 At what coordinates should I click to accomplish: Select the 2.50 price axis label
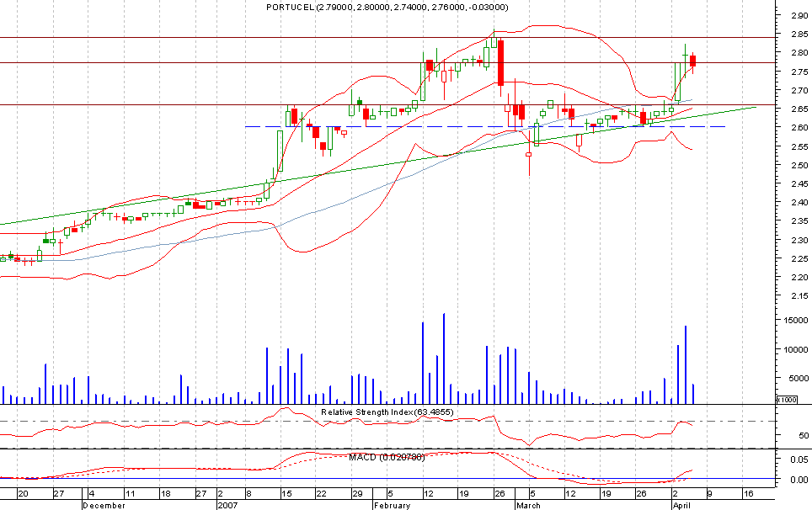[799, 165]
